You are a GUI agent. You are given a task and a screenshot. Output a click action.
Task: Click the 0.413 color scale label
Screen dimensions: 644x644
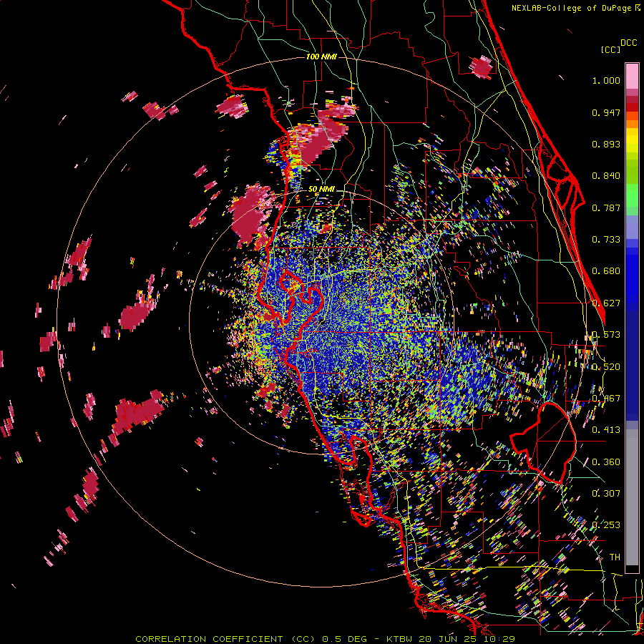(x=606, y=430)
